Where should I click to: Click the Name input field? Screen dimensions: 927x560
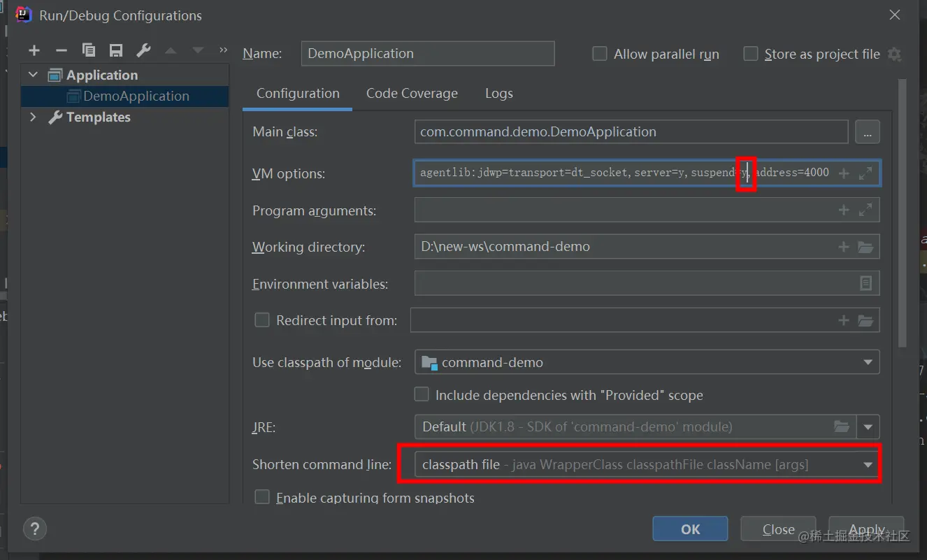point(428,54)
